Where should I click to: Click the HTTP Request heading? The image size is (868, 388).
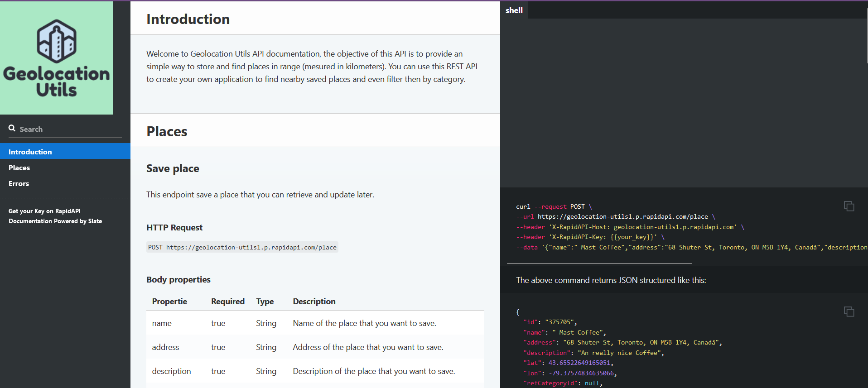tap(174, 227)
